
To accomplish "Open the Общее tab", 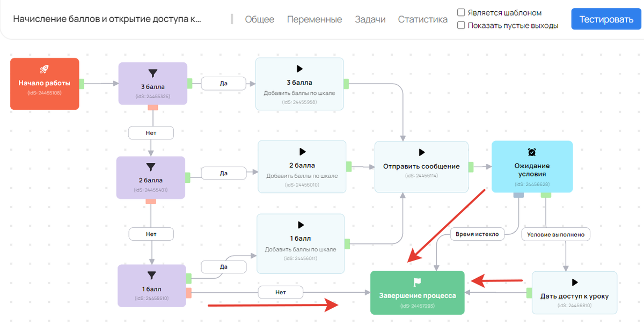I will 259,19.
